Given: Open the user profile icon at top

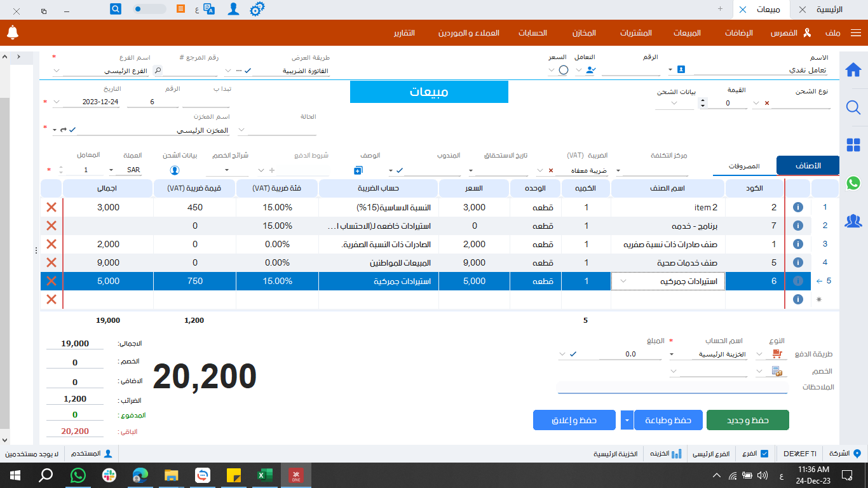Looking at the screenshot, I should (x=234, y=9).
